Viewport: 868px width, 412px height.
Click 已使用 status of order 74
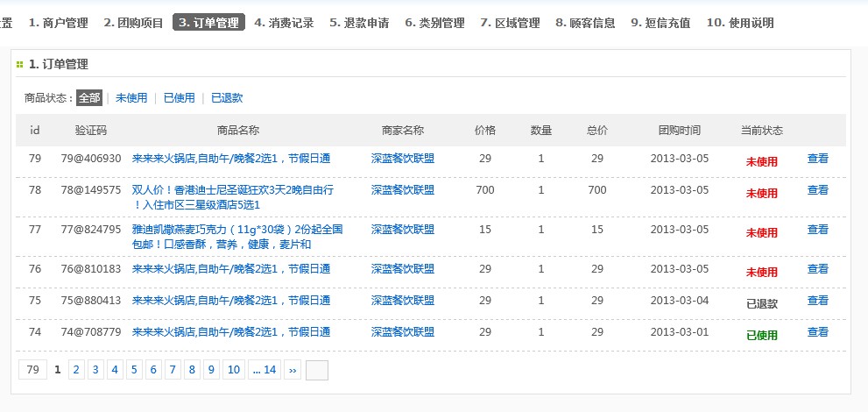pos(762,335)
